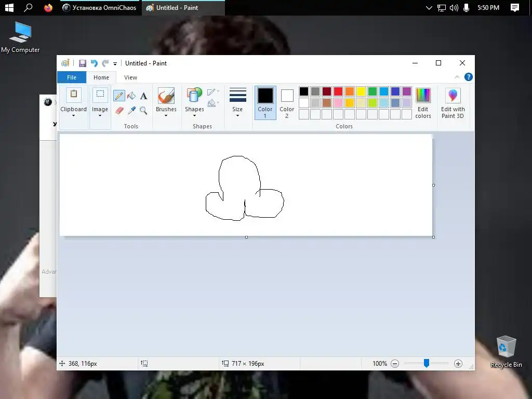Pick the black color swatch
Image resolution: width=532 pixels, height=399 pixels.
(303, 91)
